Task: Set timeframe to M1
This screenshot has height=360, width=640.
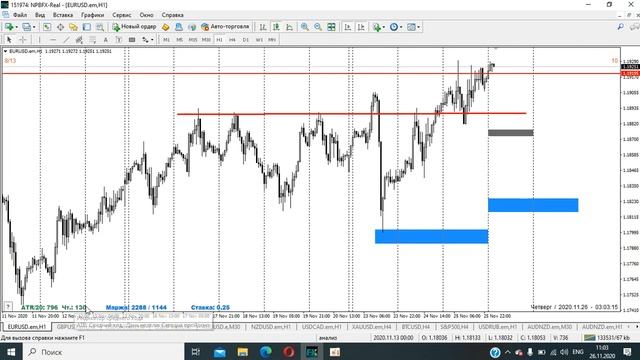Action: [167, 40]
